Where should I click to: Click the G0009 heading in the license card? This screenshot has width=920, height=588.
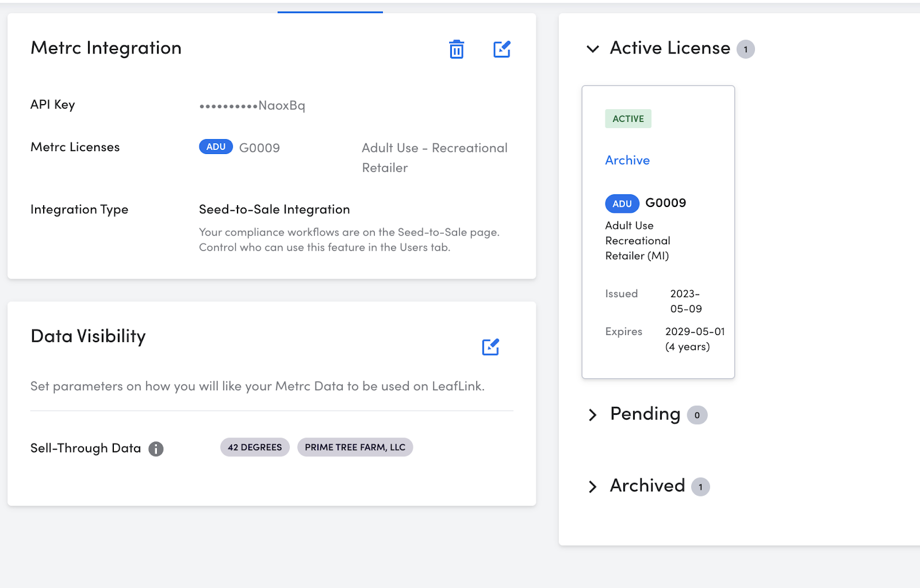(666, 203)
